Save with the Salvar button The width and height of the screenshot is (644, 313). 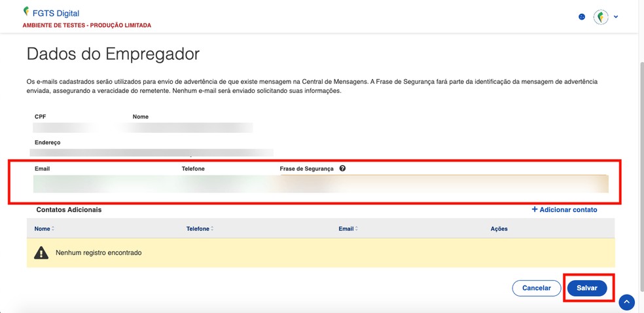tap(587, 288)
